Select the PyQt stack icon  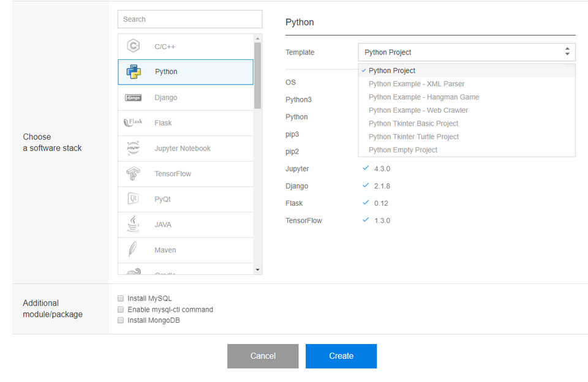tap(133, 199)
